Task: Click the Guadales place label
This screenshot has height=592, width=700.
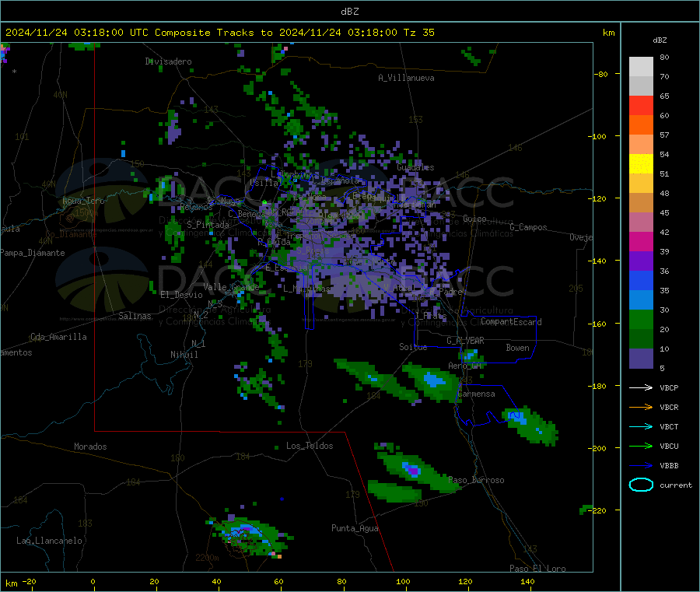Action: tap(415, 167)
